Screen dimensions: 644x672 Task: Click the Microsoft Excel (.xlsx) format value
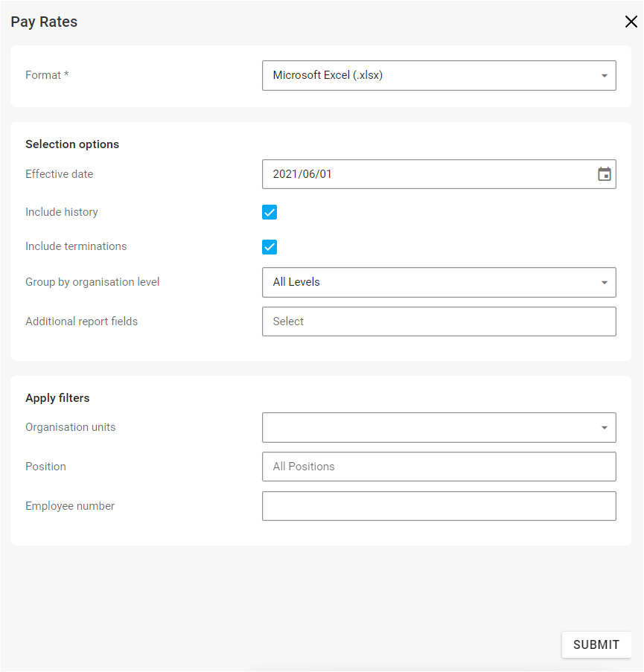tap(328, 75)
